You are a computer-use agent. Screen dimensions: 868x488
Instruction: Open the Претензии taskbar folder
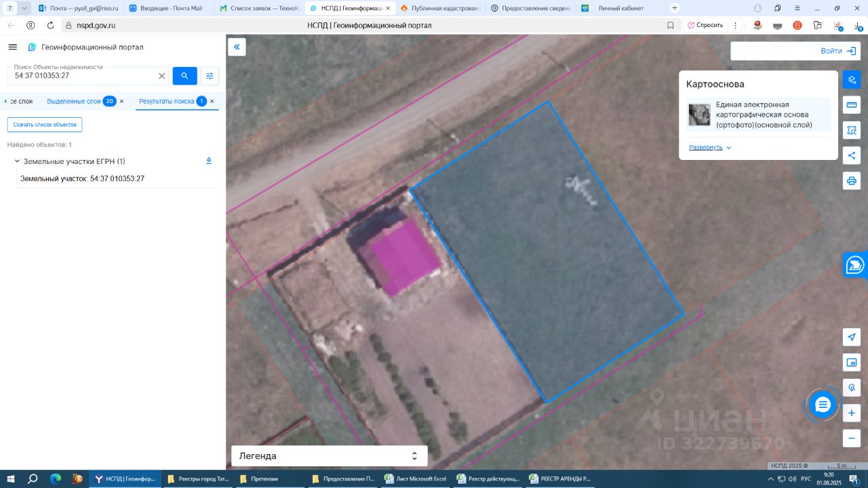click(x=272, y=479)
